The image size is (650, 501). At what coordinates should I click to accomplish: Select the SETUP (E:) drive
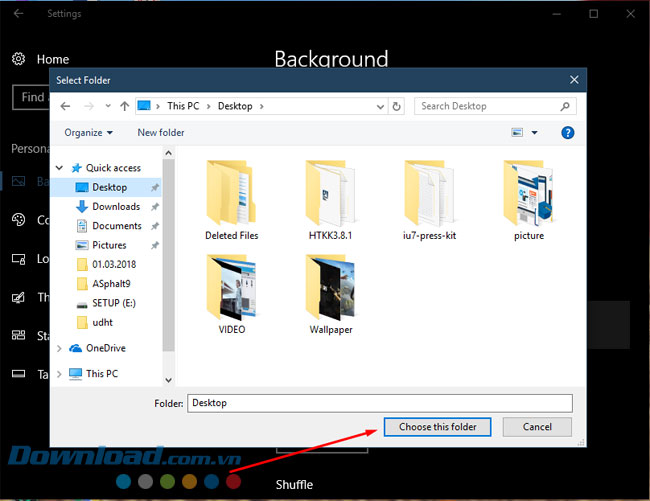pyautogui.click(x=114, y=303)
